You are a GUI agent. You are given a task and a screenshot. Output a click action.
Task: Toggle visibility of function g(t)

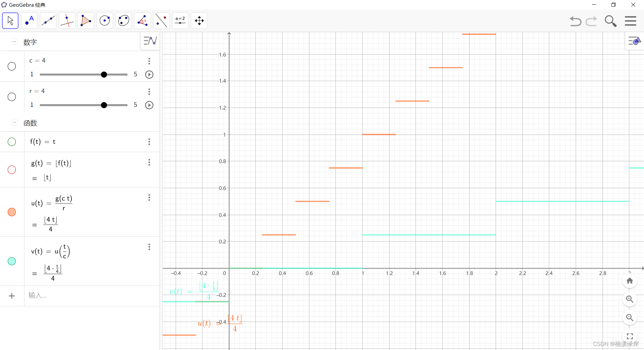(x=12, y=170)
